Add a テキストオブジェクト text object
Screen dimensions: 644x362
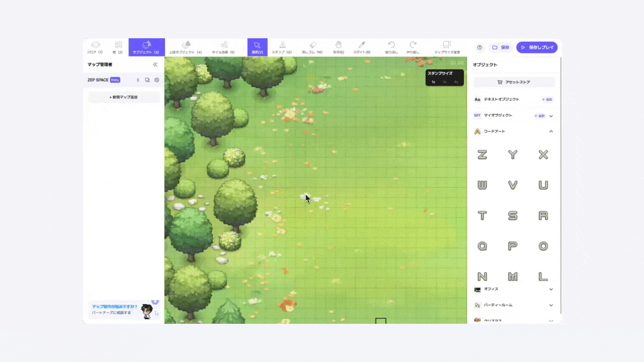547,100
